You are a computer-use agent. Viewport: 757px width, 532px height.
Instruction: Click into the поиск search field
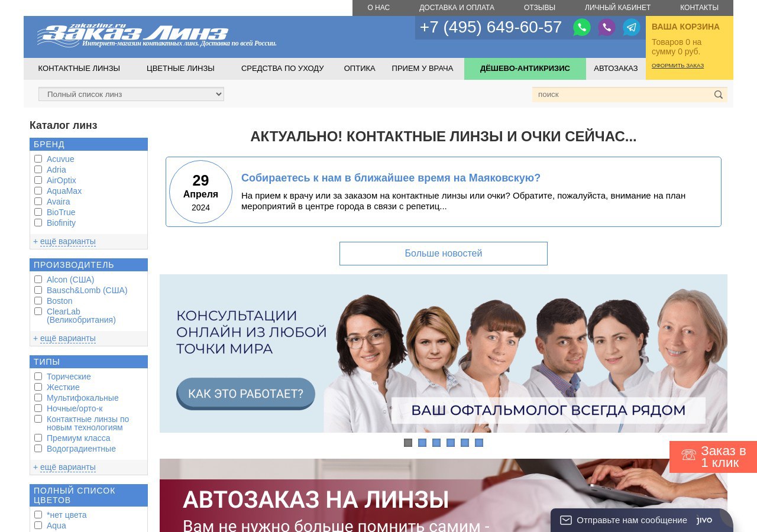coord(621,95)
